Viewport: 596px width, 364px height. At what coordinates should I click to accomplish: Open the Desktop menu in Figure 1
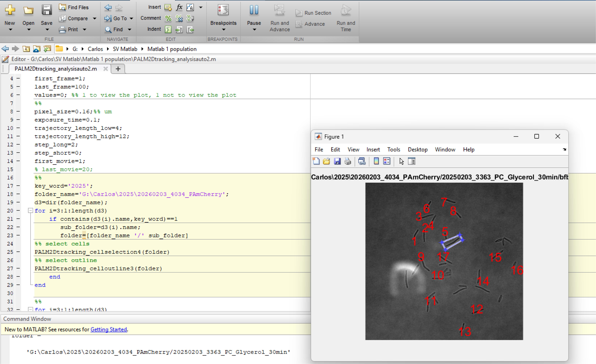pos(418,150)
